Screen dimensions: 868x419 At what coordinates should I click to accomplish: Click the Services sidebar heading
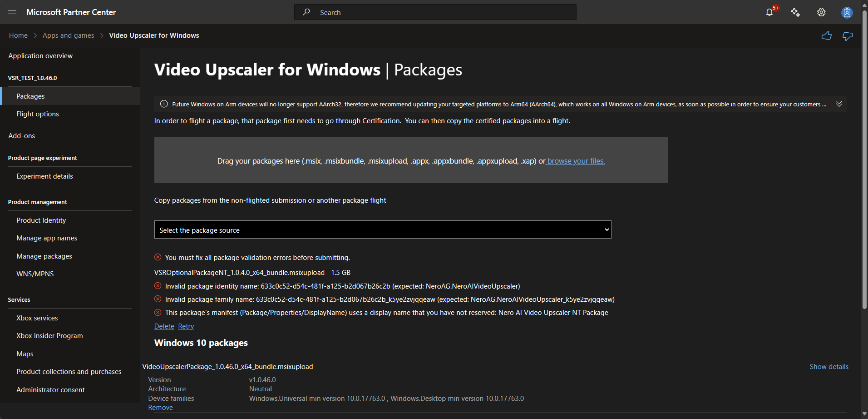pos(19,300)
